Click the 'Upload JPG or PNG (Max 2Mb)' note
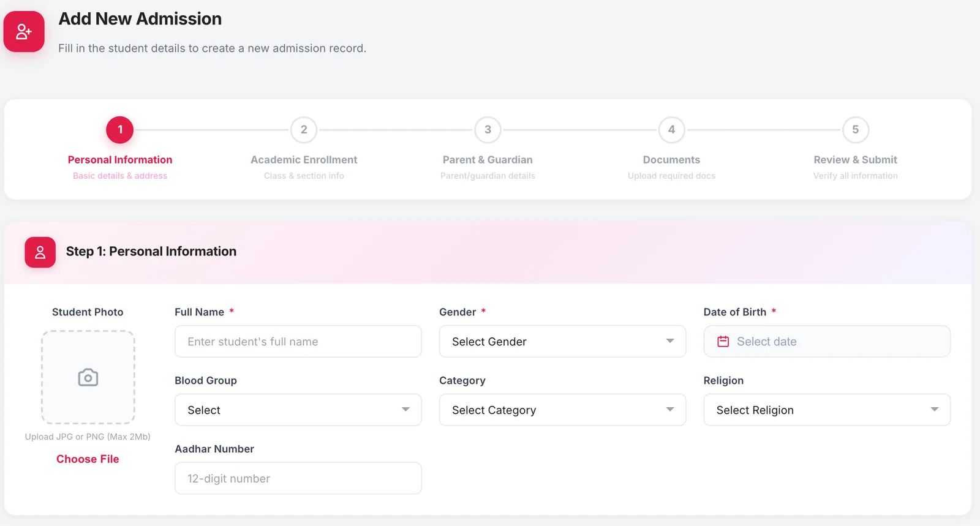Viewport: 980px width, 526px height. tap(88, 437)
